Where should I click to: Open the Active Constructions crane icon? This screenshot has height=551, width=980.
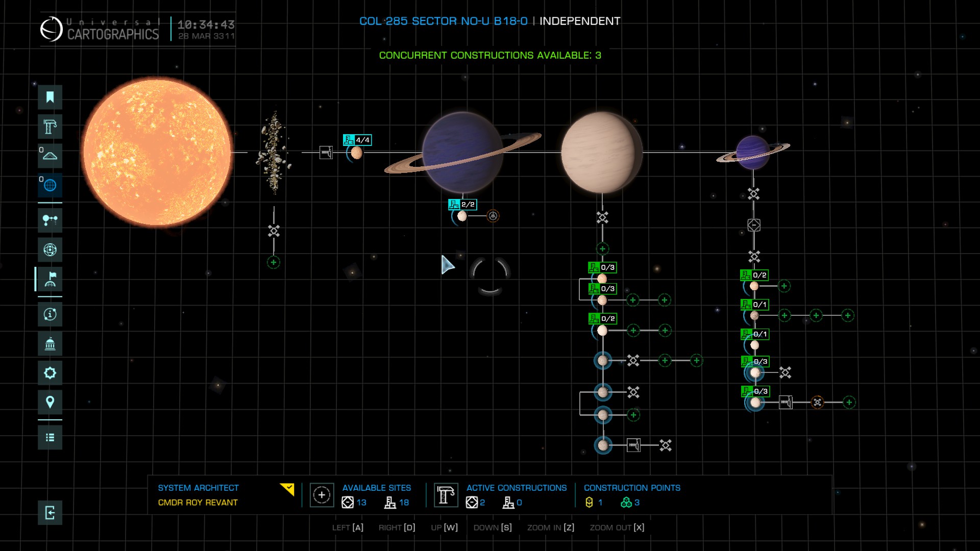click(x=446, y=495)
